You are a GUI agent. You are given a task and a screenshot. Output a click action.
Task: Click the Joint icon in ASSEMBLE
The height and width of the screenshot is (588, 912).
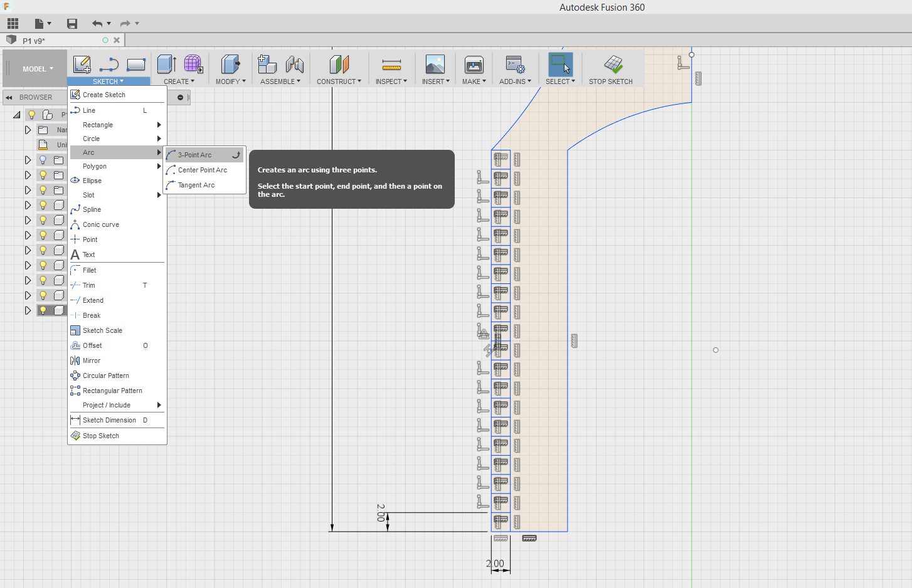(x=294, y=64)
